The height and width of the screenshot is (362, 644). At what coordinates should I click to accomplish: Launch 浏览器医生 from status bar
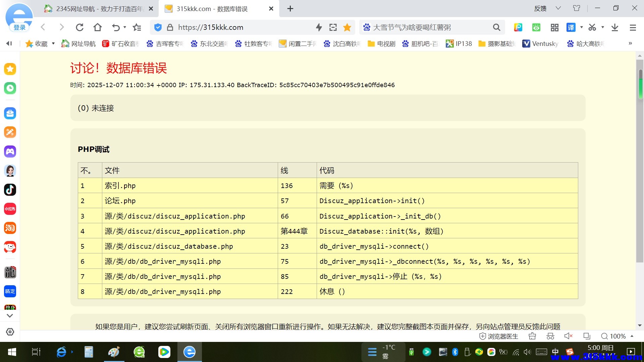tap(499, 336)
